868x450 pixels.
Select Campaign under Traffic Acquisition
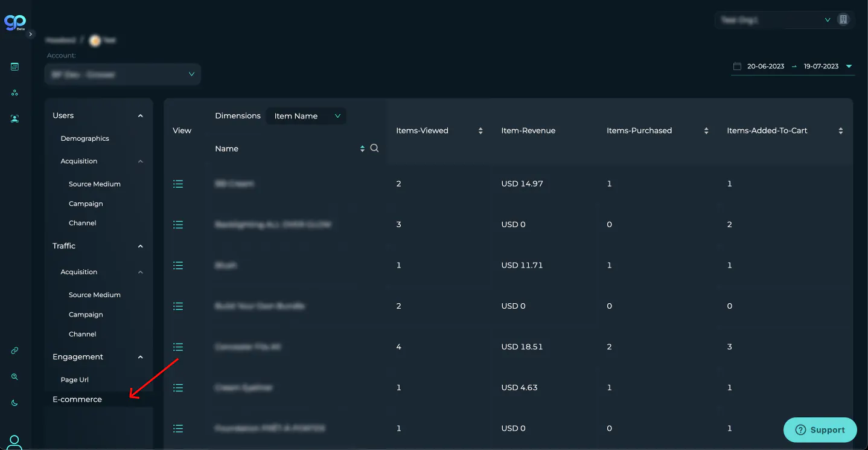(x=86, y=315)
